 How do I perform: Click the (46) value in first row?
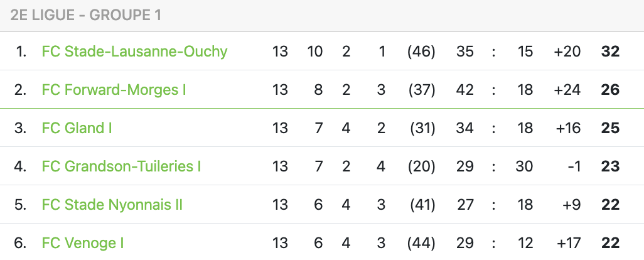[421, 51]
